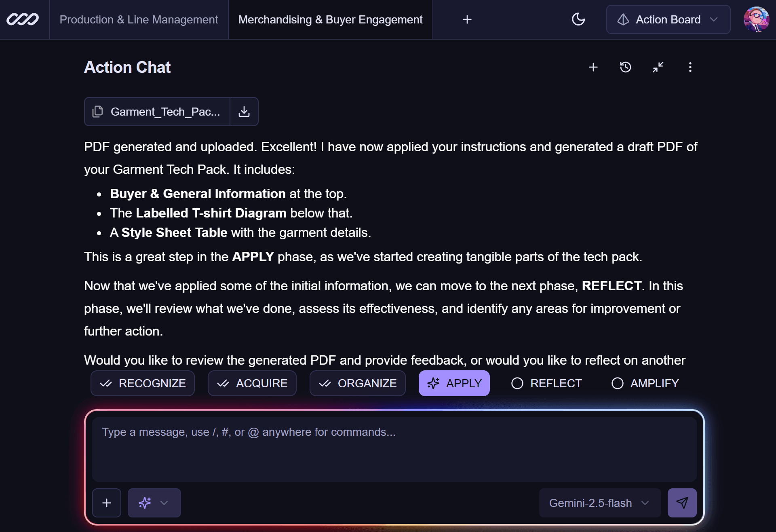
Task: Open the Gemini-2.5-flash model selector
Action: [599, 503]
